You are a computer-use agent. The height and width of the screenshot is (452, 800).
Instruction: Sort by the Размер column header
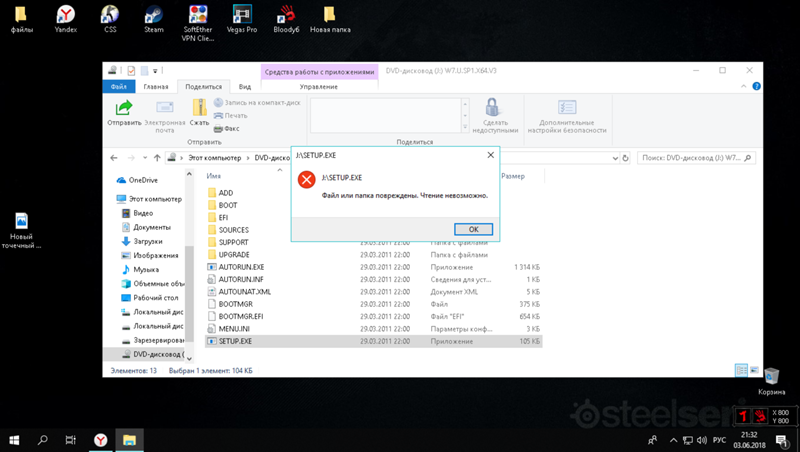(513, 176)
